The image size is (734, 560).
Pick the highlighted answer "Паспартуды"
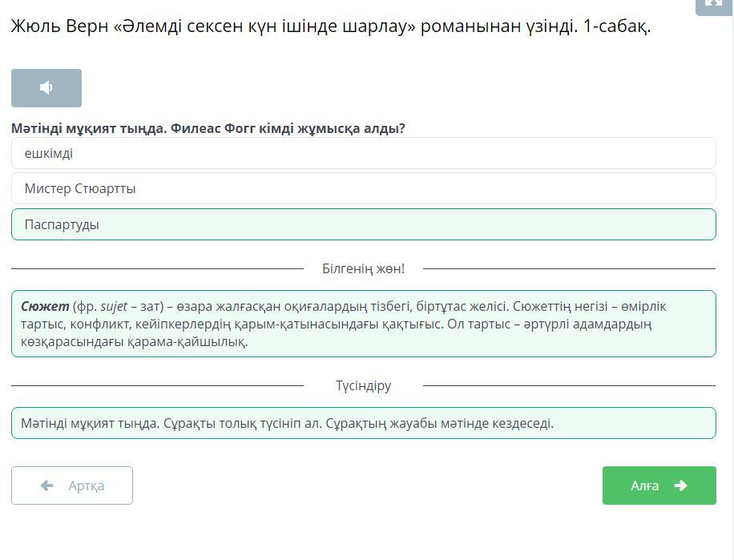(x=363, y=224)
